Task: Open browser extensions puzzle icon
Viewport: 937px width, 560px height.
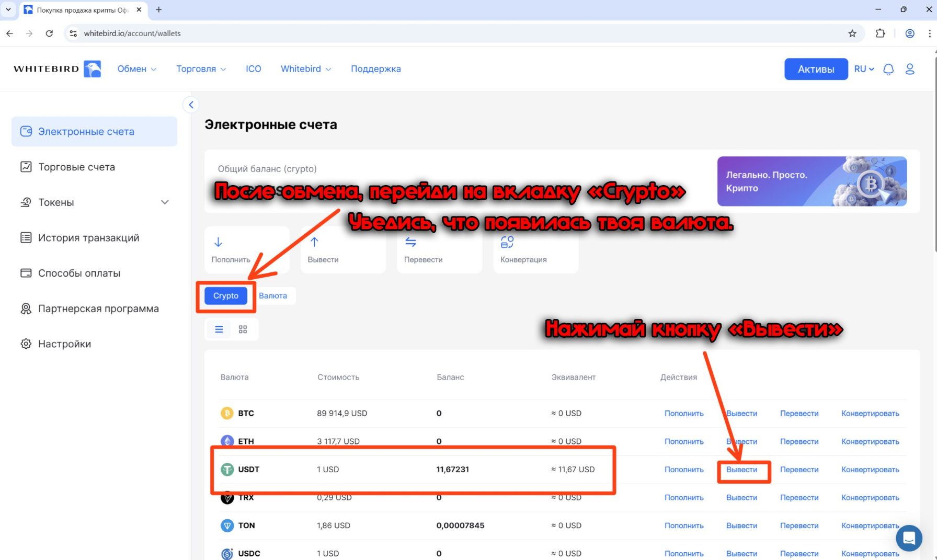Action: pyautogui.click(x=881, y=33)
